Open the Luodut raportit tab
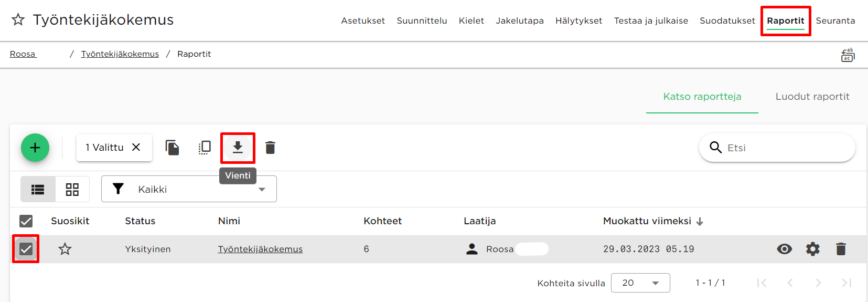This screenshot has width=868, height=302. [x=812, y=97]
